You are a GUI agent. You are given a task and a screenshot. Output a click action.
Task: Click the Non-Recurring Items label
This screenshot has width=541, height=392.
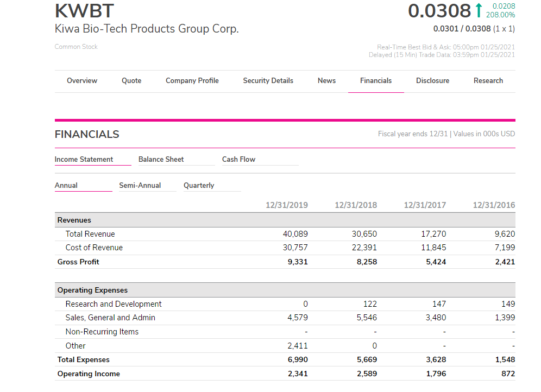(x=102, y=331)
